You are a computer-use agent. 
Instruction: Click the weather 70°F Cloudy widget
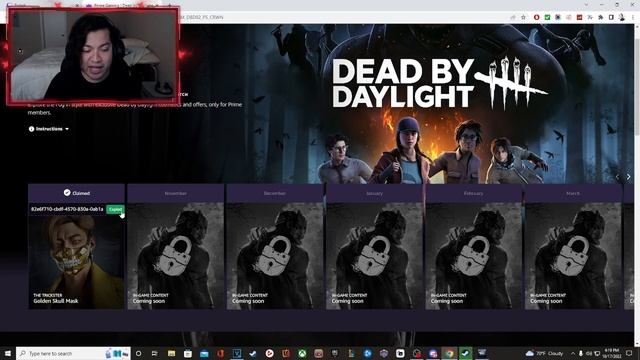545,353
